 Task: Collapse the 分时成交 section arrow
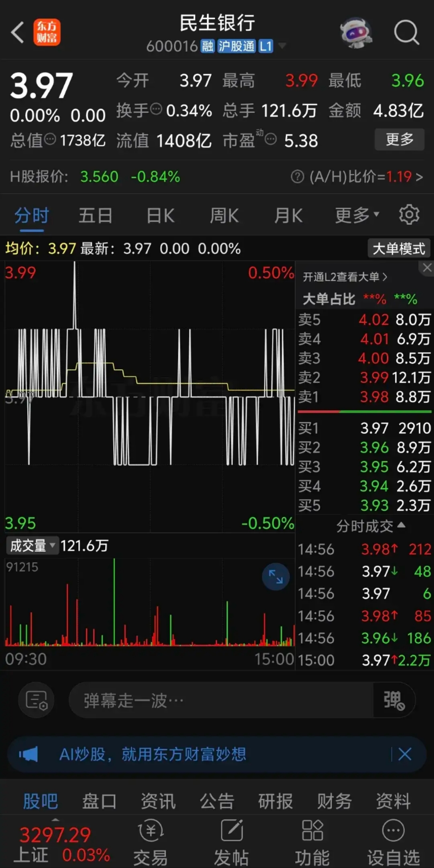[401, 525]
